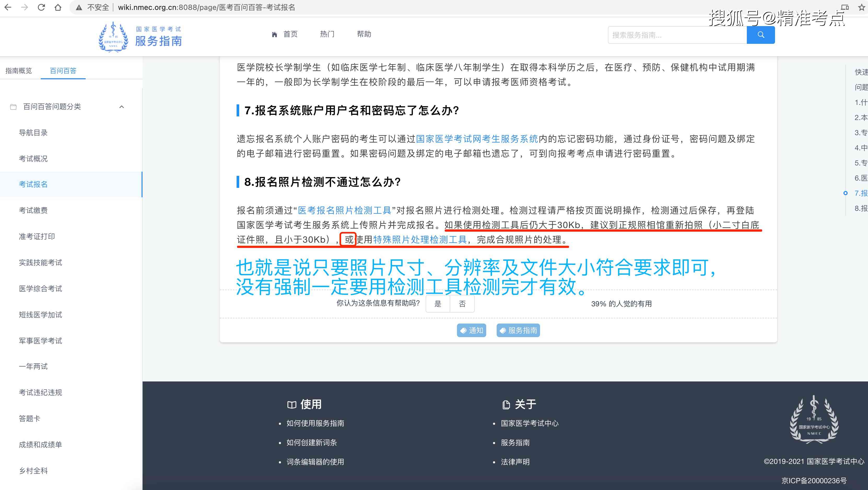
Task: Click heading 7.报名系统账户用户名和密码忘了怎么办?
Action: tap(352, 110)
